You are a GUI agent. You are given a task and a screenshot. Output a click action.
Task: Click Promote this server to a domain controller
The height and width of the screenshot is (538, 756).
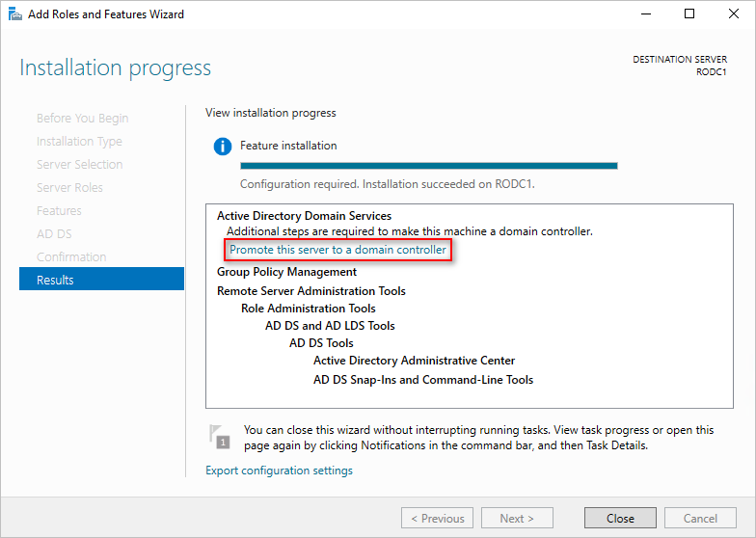pos(337,250)
